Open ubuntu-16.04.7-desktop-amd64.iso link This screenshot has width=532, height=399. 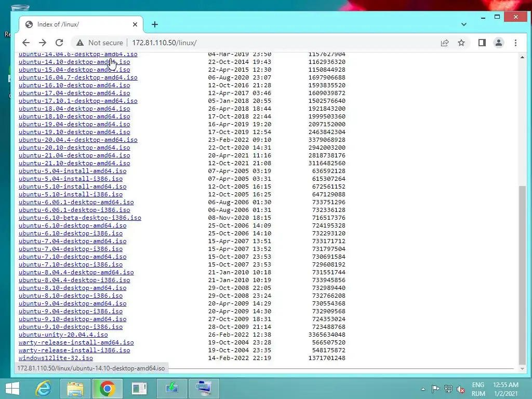(x=78, y=77)
